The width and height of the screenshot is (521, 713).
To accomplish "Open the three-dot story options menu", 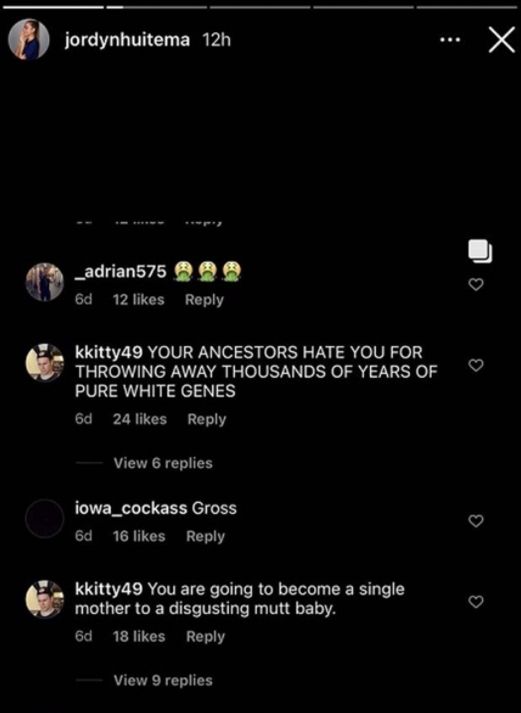I will click(450, 40).
